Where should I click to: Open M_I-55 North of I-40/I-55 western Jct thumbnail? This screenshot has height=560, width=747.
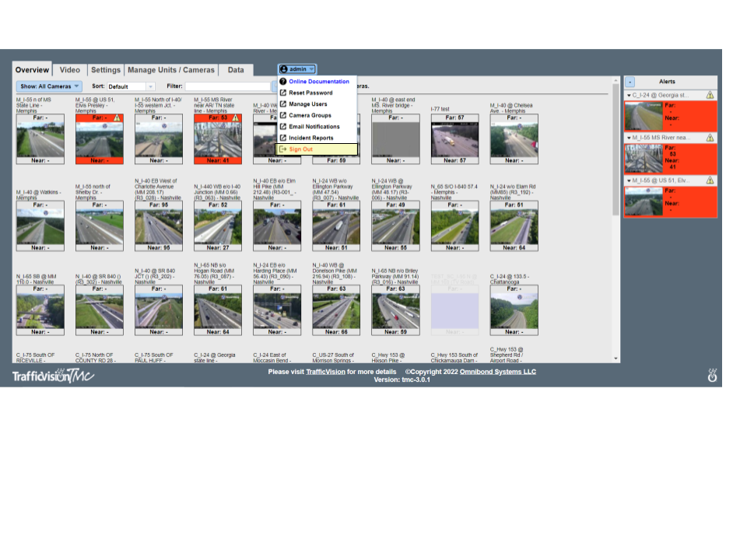click(x=159, y=139)
